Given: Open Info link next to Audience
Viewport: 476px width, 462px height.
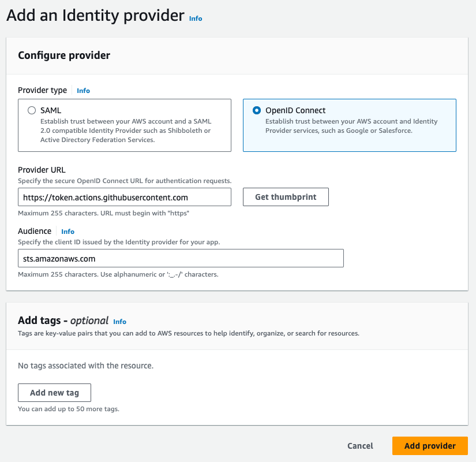Looking at the screenshot, I should click(68, 232).
